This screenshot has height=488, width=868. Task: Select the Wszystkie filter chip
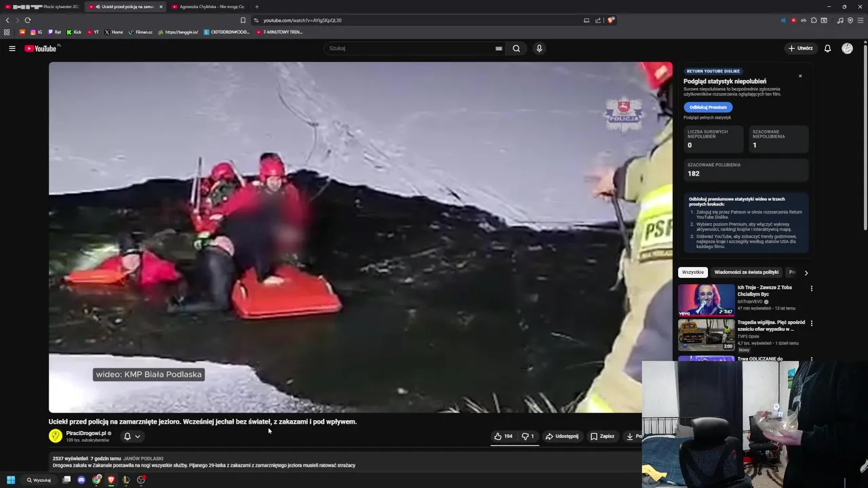[x=693, y=272]
